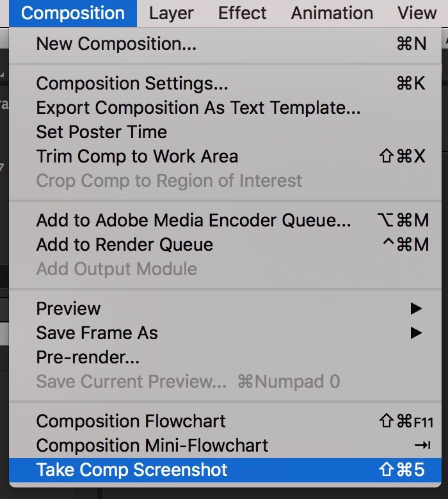The height and width of the screenshot is (499, 448).
Task: Click Add to Render Queue
Action: pyautogui.click(x=124, y=244)
